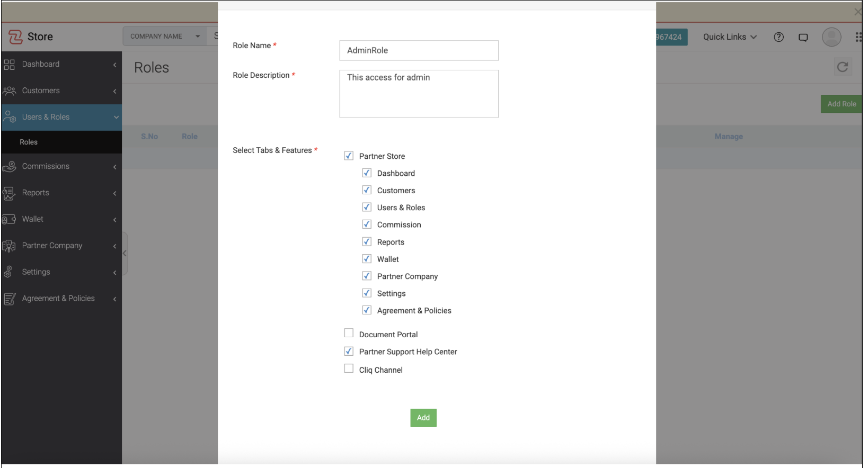Click the Agreement & Policies document icon
Screen dimensions: 868x468
(x=9, y=299)
